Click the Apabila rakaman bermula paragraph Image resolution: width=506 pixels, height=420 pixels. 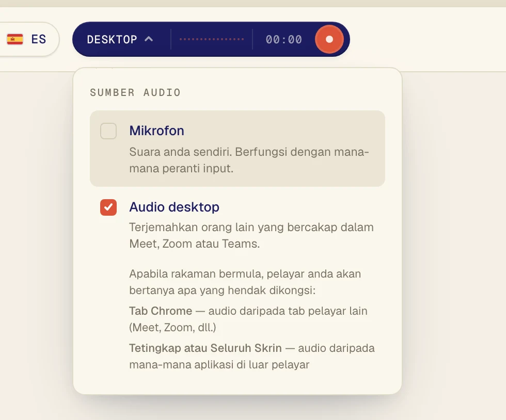tap(245, 282)
